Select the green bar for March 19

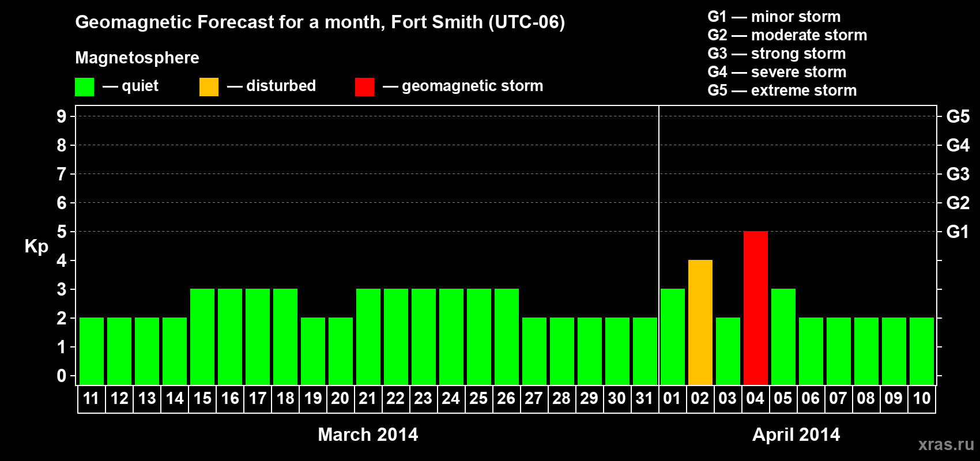point(313,351)
